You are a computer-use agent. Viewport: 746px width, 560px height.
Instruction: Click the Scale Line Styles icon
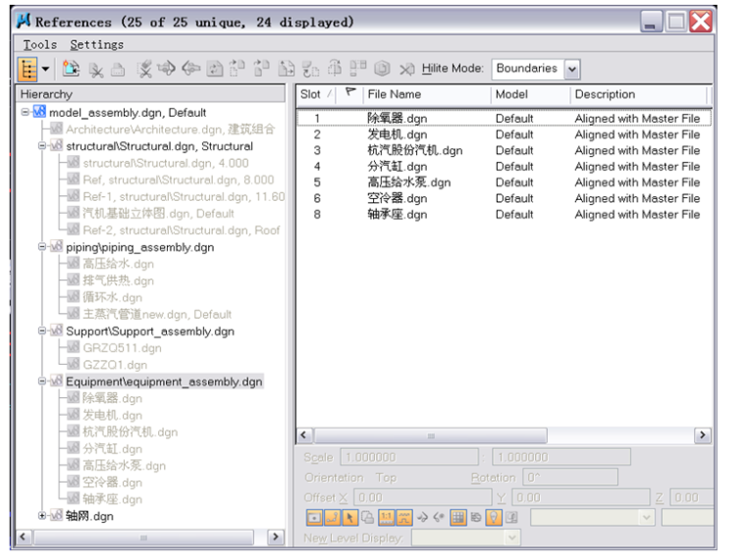point(404,518)
